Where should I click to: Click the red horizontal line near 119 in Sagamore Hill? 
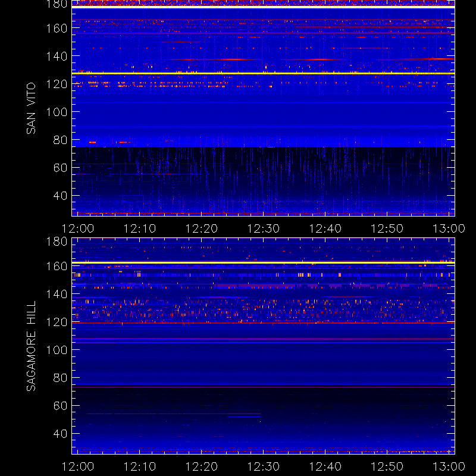(x=263, y=323)
